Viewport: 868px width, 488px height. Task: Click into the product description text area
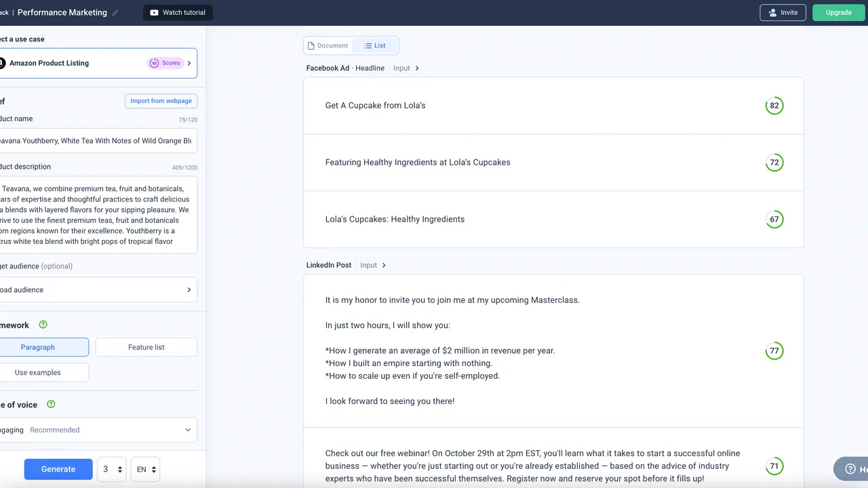pos(98,215)
